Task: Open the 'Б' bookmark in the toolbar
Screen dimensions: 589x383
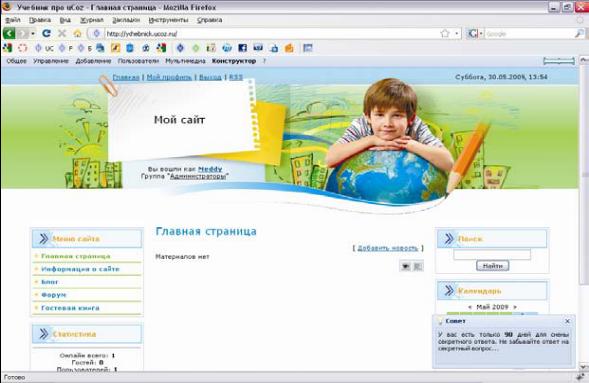Action: (x=85, y=48)
